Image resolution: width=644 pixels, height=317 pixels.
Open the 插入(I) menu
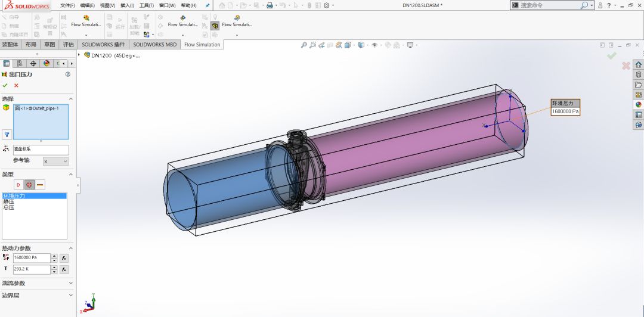tap(128, 5)
